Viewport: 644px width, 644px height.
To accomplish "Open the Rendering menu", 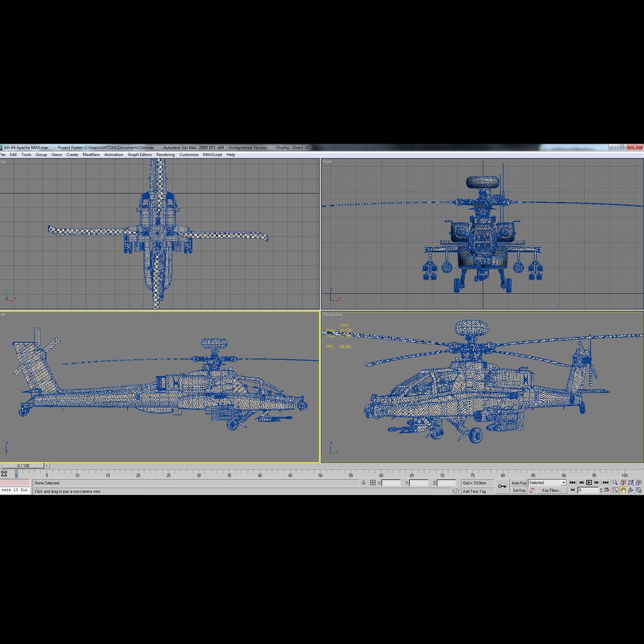I will coord(166,155).
